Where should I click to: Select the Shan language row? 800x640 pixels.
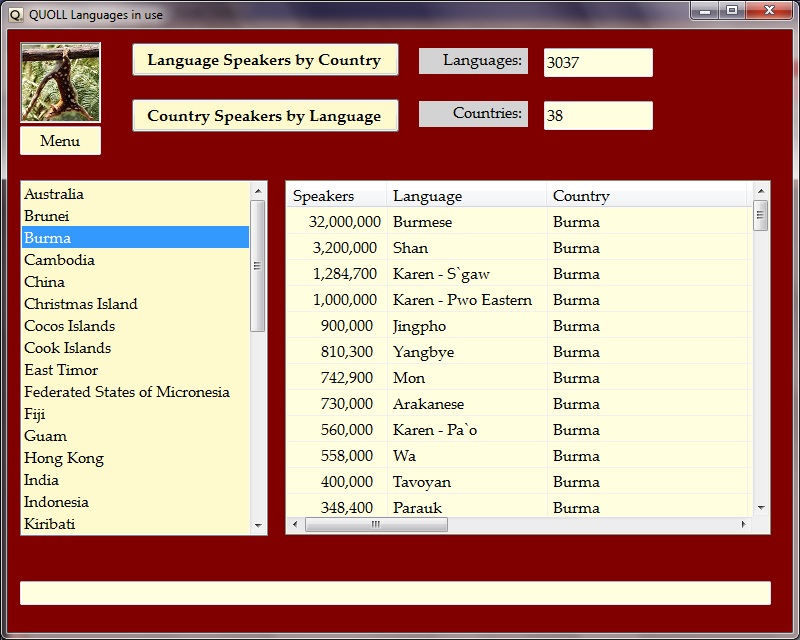click(410, 248)
